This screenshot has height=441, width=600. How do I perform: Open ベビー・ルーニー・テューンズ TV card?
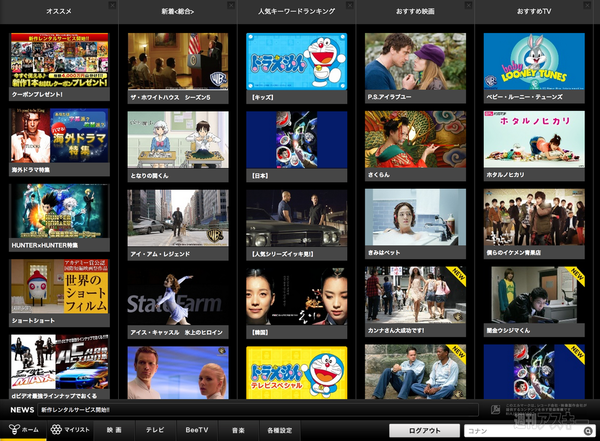tap(534, 68)
